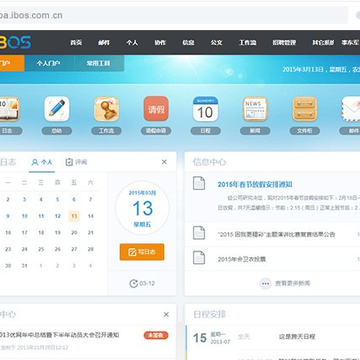This screenshot has height=360, width=360.
Task: Click the 2015年3月13日 date text in banner
Action: coord(303,70)
